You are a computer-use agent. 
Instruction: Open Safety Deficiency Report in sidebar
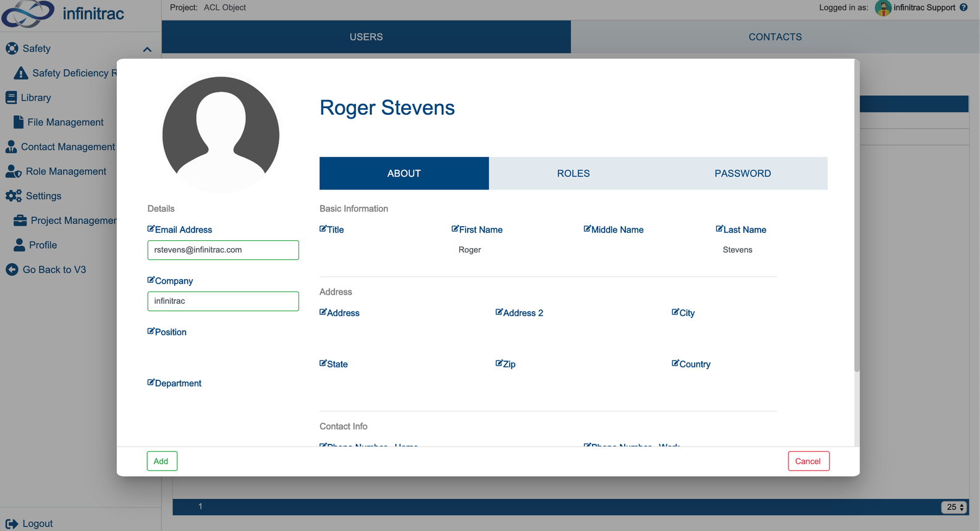tap(65, 73)
